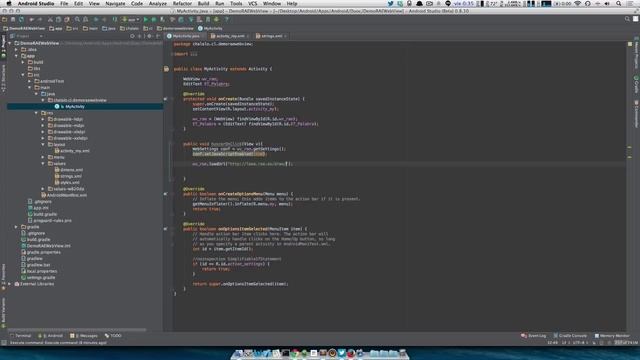The width and height of the screenshot is (640, 360).
Task: Click the scroll-from-source icon in Project panel
Action: click(132, 36)
